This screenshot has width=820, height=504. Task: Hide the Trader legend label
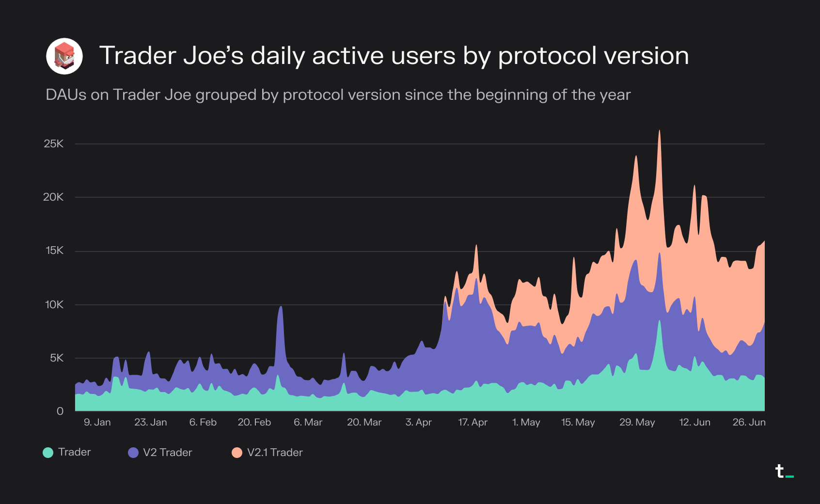click(x=75, y=452)
